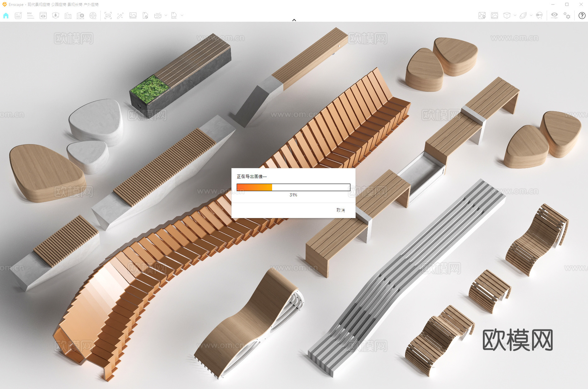This screenshot has width=588, height=389.
Task: Click the cube projection mode icon
Action: [x=507, y=15]
